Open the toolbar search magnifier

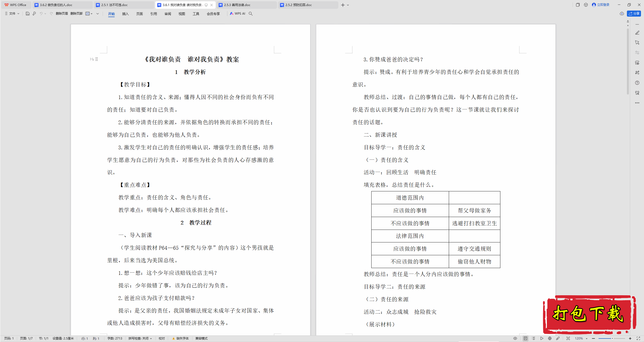(251, 14)
